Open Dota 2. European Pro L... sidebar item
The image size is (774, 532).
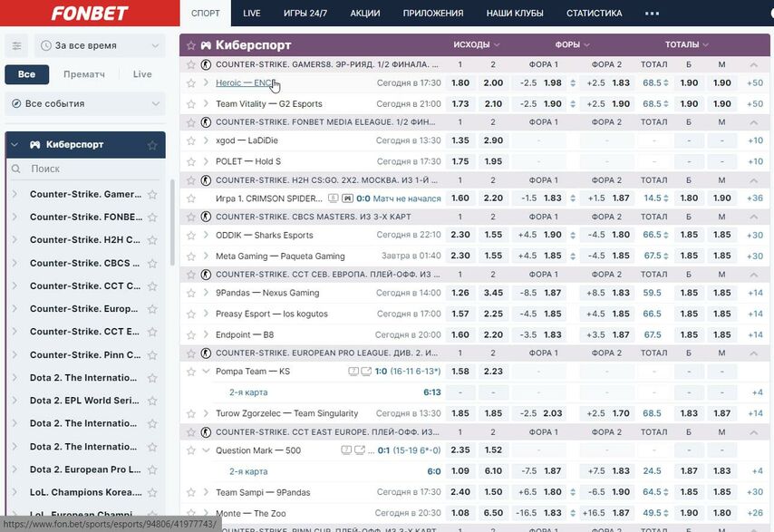(x=85, y=469)
